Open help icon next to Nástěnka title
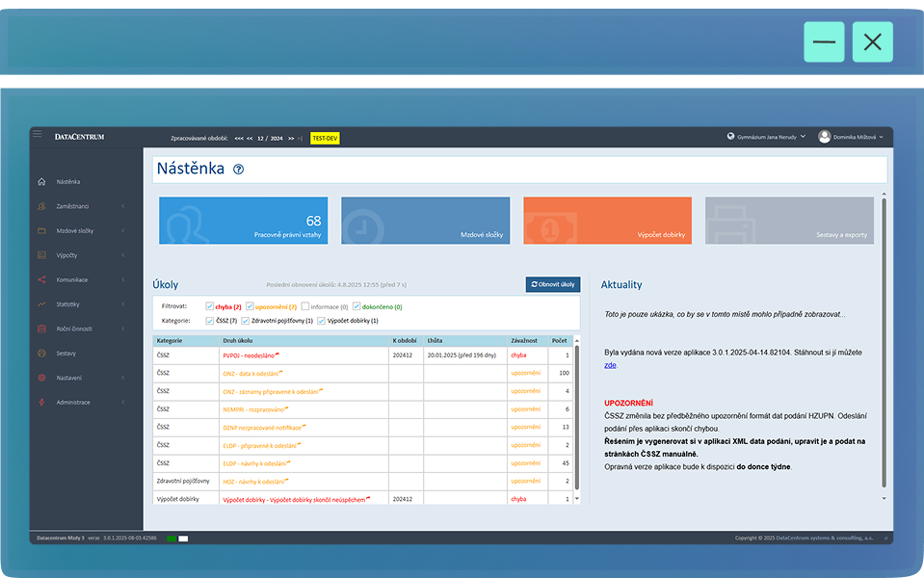The width and height of the screenshot is (924, 578). (x=239, y=170)
